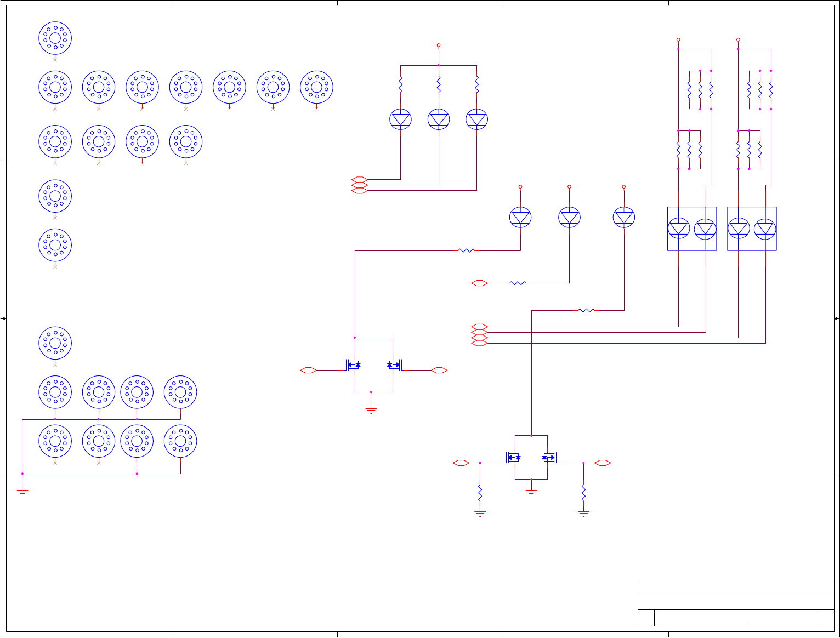The height and width of the screenshot is (638, 840).
Task: Select the power node above the three-LED group
Action: pyautogui.click(x=439, y=45)
